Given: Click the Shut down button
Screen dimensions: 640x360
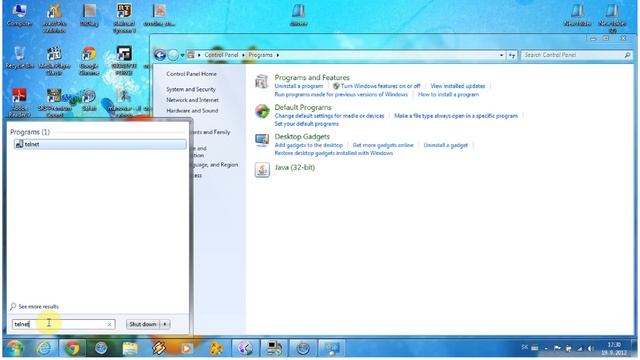Looking at the screenshot, I should click(143, 324).
